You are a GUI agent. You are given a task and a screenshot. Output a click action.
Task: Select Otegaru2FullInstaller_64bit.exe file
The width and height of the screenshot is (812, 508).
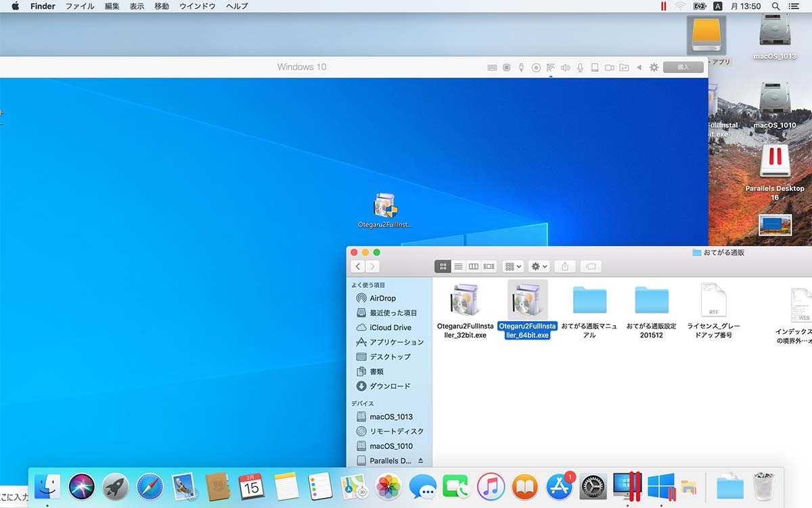[x=528, y=311]
